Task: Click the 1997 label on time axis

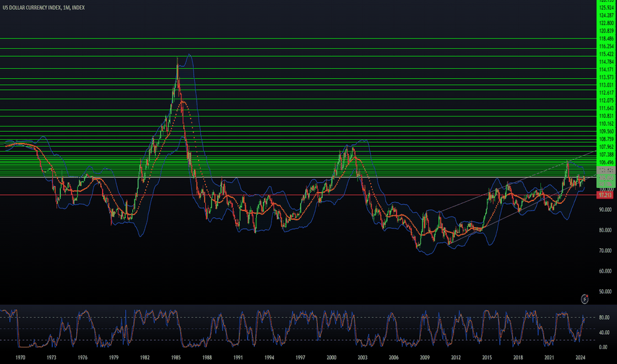Action: click(301, 357)
